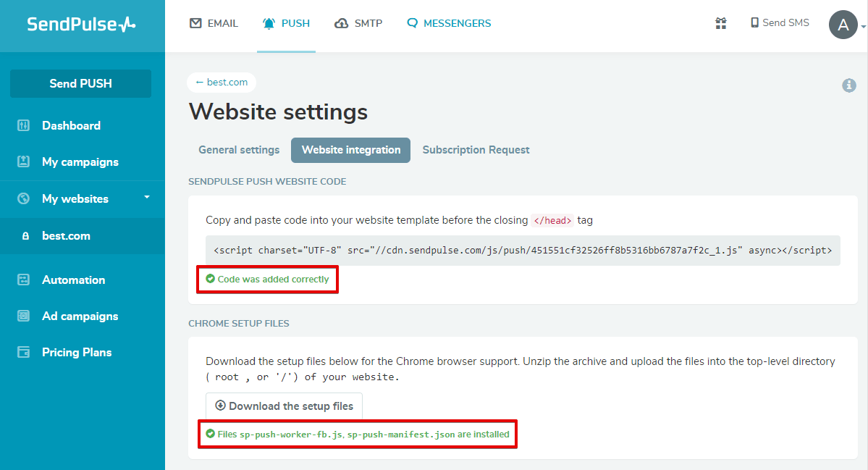The image size is (868, 470).
Task: Go to the EMAIL section
Action: (x=214, y=23)
